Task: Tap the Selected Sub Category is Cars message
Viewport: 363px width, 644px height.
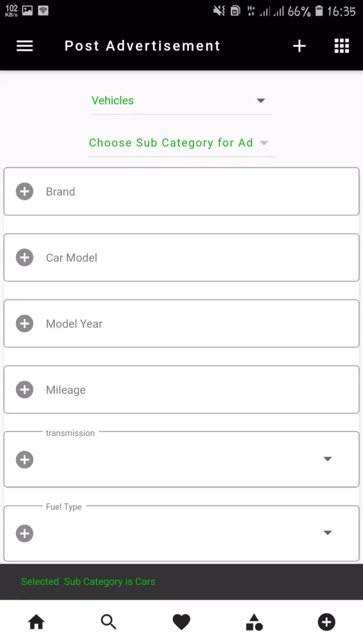Action: tap(88, 582)
